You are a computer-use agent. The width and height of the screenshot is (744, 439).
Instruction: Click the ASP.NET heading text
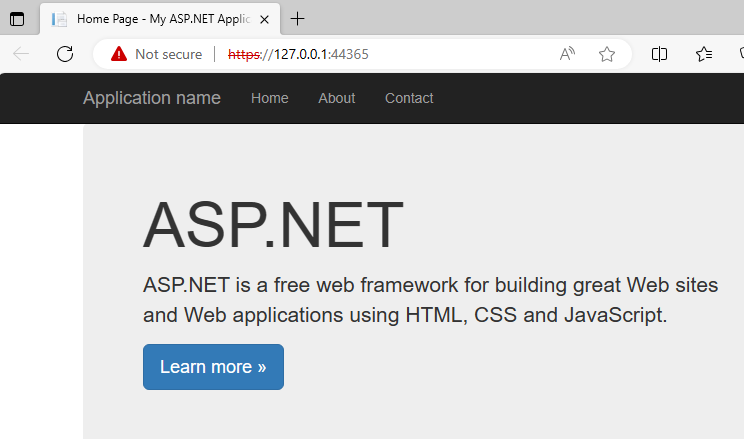point(273,225)
